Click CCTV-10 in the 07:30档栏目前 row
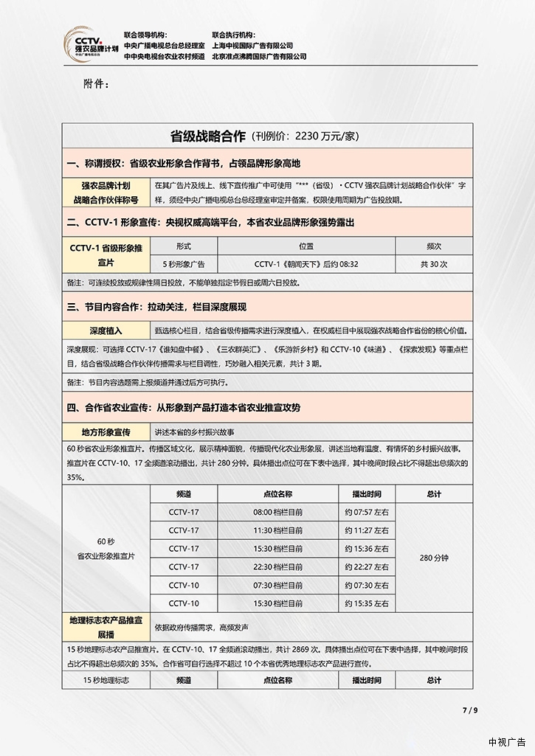Viewport: 535px width, 756px height. tap(184, 586)
